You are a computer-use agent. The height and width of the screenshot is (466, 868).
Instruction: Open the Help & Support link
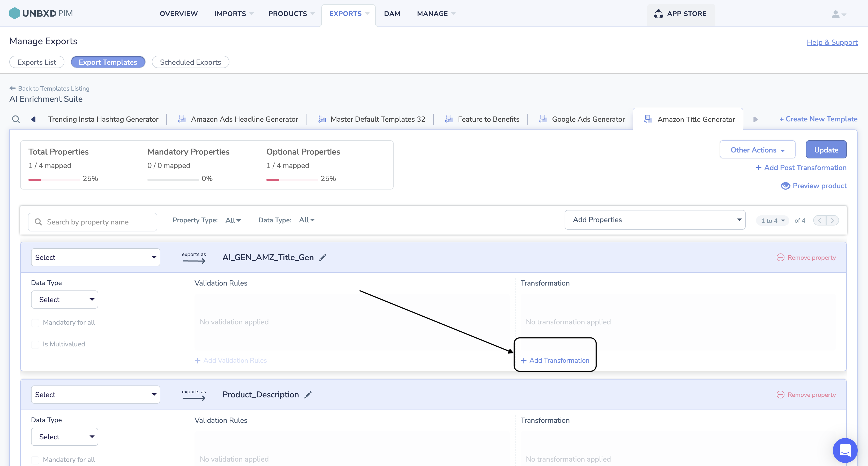tap(832, 42)
